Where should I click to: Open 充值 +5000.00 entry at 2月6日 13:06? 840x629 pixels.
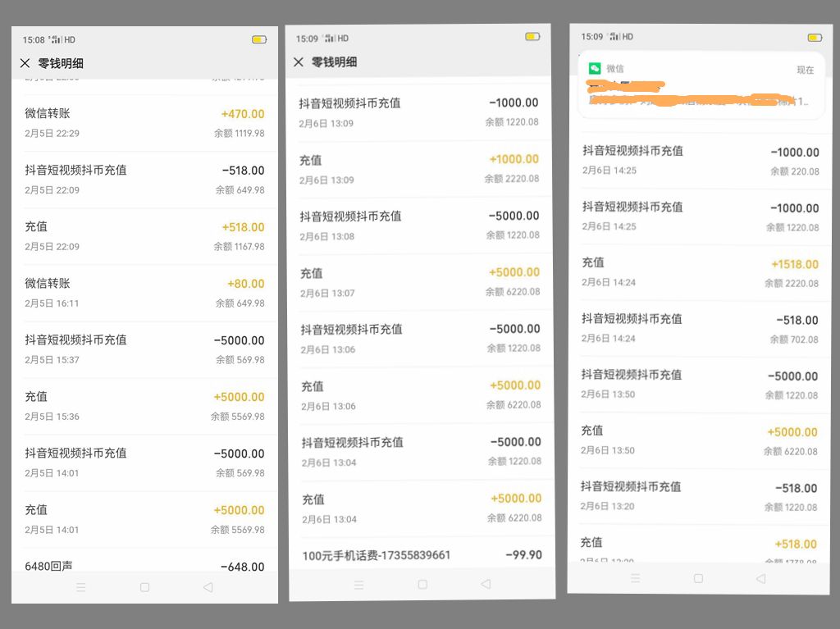[x=422, y=395]
